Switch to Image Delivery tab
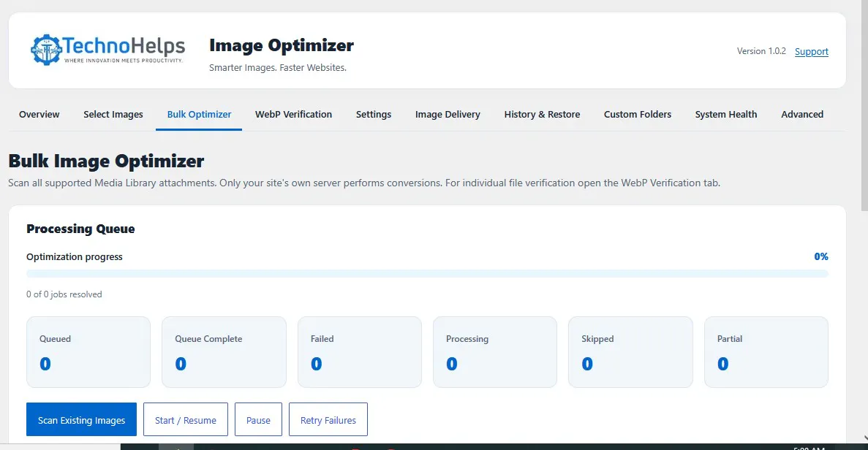This screenshot has height=450, width=868. coord(448,115)
